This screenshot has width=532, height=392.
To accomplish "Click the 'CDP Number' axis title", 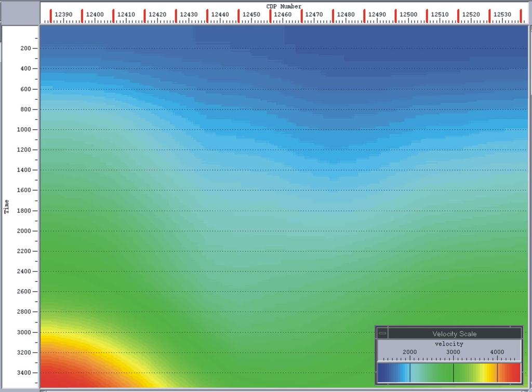I will point(284,6).
